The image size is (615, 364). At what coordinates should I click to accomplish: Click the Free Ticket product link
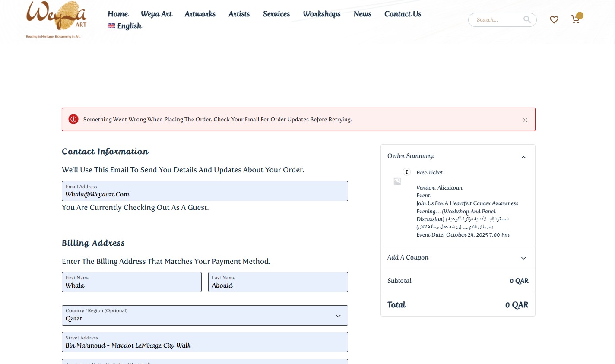pos(429,173)
